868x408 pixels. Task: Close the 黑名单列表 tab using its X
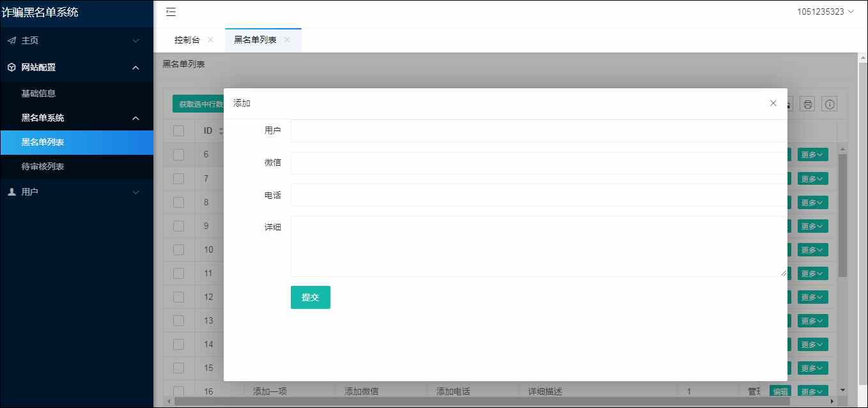(x=287, y=40)
